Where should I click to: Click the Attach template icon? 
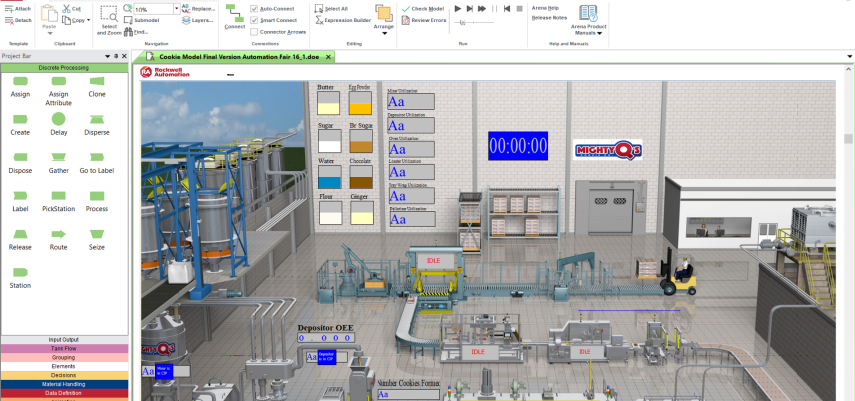coord(9,9)
